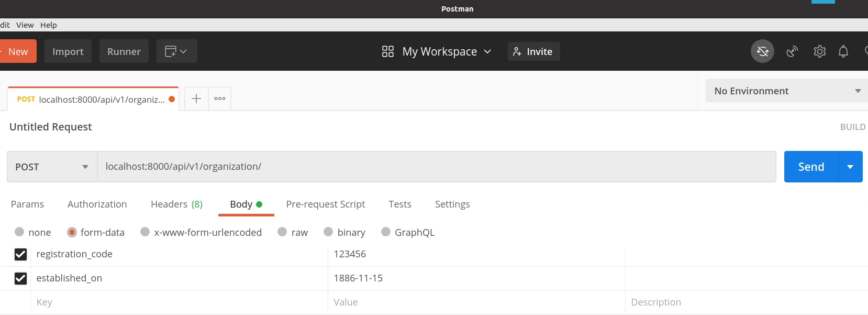Open the satellite capture requests icon
Screen dimensions: 868x315
[x=792, y=51]
